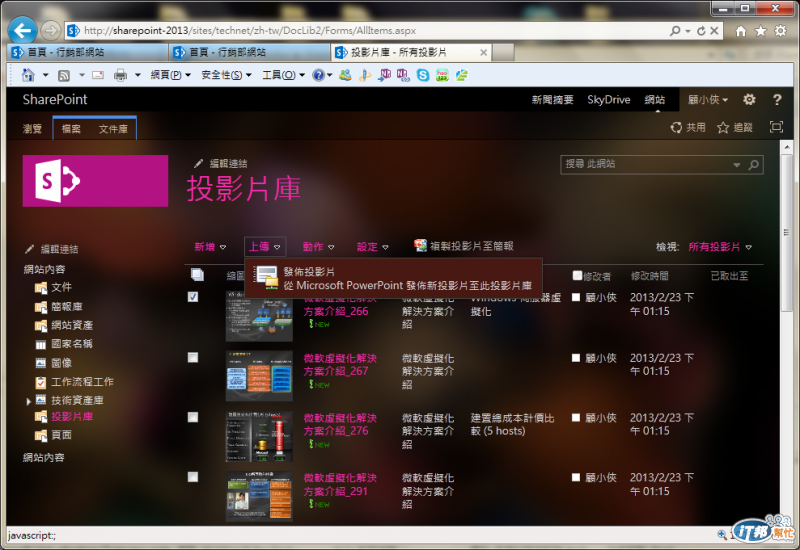Open the 動作 dropdown menu
The height and width of the screenshot is (550, 800).
click(x=318, y=247)
